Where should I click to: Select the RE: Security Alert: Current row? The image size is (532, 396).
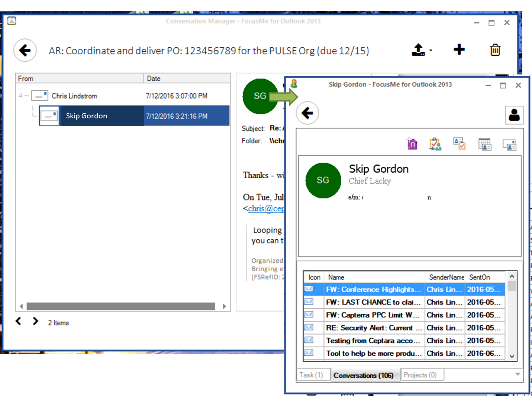[404, 328]
